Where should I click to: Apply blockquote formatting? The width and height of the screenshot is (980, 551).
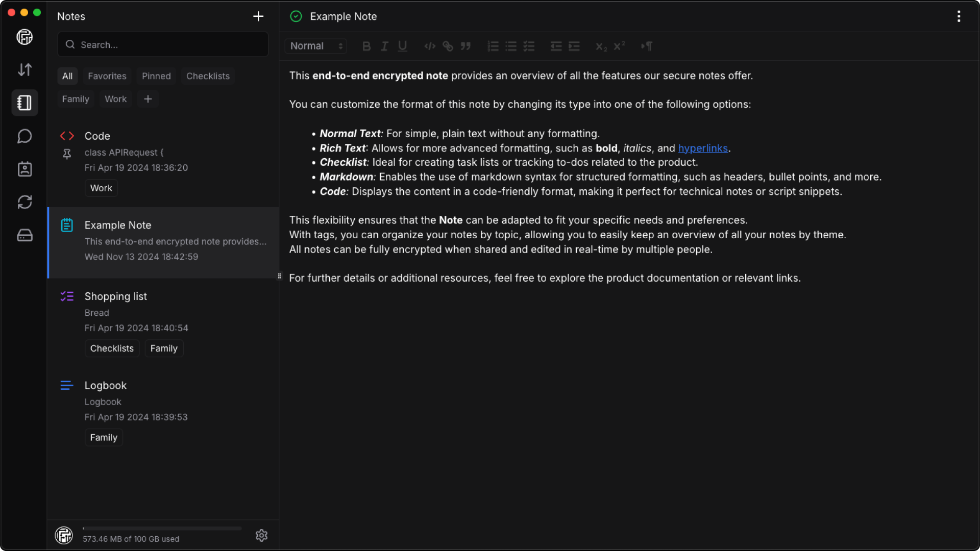tap(465, 46)
